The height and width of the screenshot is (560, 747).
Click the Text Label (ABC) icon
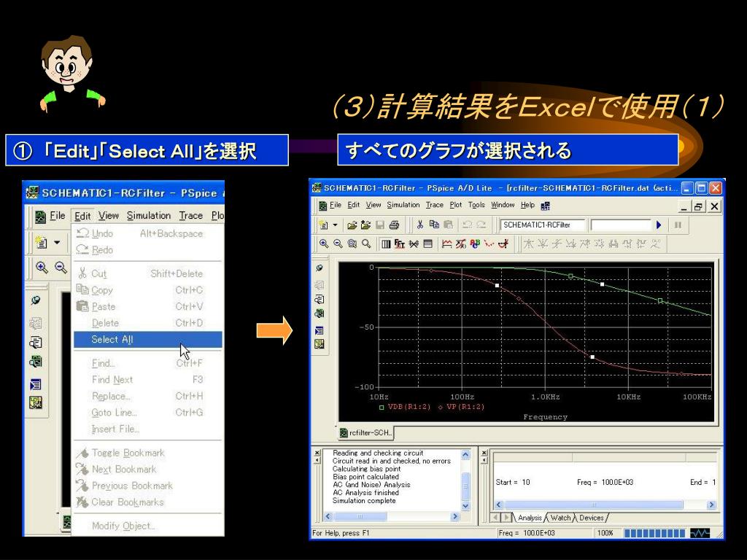(x=475, y=244)
